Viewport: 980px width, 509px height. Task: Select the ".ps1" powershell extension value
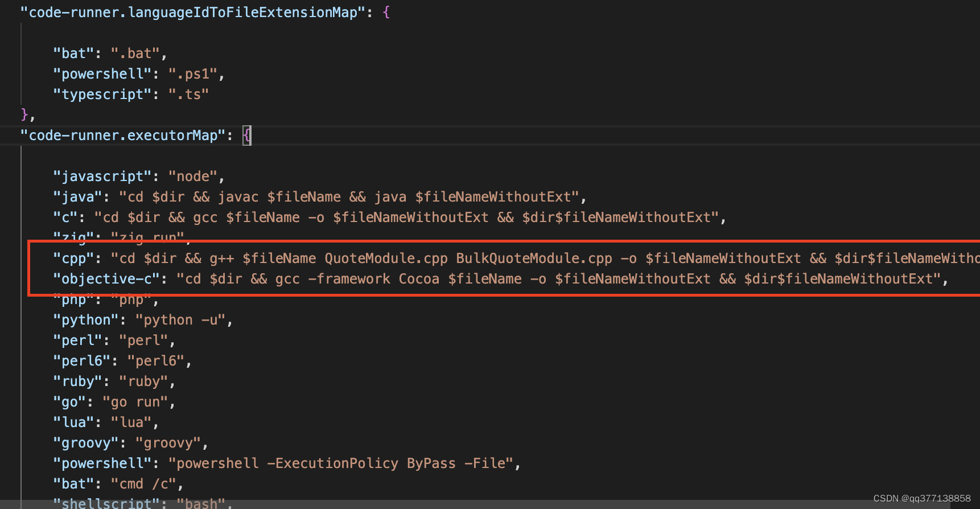click(193, 74)
